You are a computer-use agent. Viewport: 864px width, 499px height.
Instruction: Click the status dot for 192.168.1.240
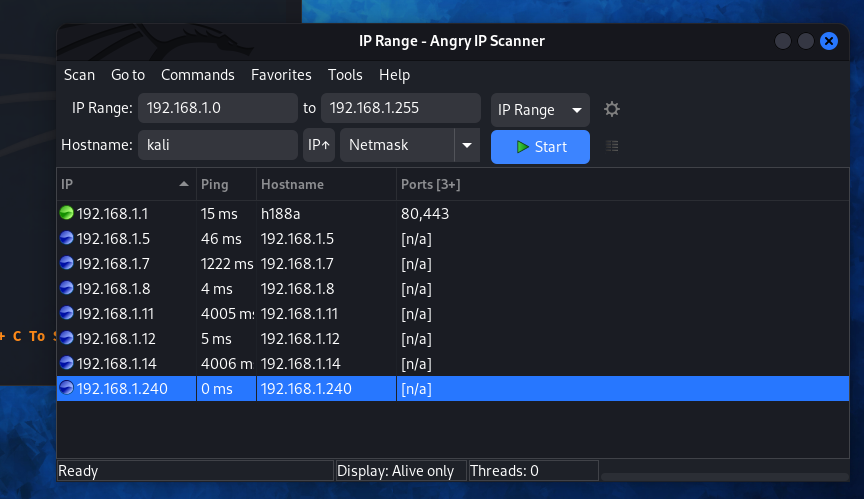[67, 388]
